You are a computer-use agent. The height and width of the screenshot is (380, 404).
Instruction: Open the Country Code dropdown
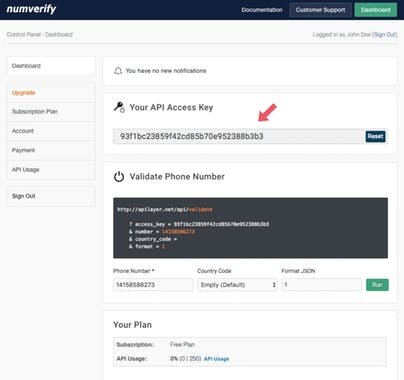[237, 285]
